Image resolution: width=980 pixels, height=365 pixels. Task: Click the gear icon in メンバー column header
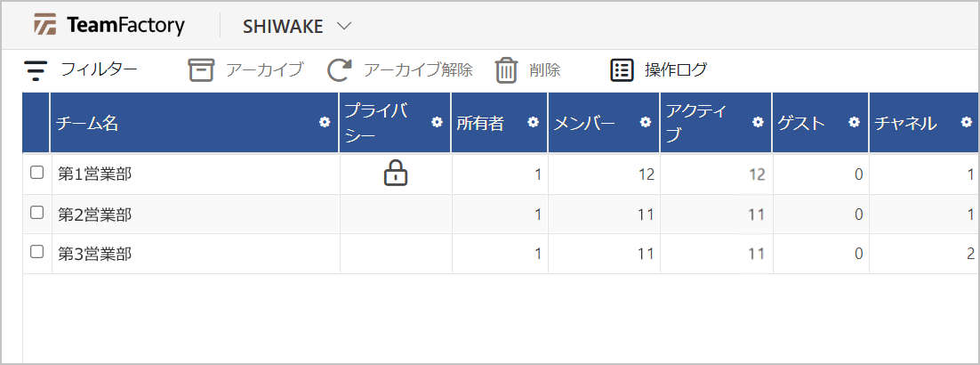pos(646,123)
